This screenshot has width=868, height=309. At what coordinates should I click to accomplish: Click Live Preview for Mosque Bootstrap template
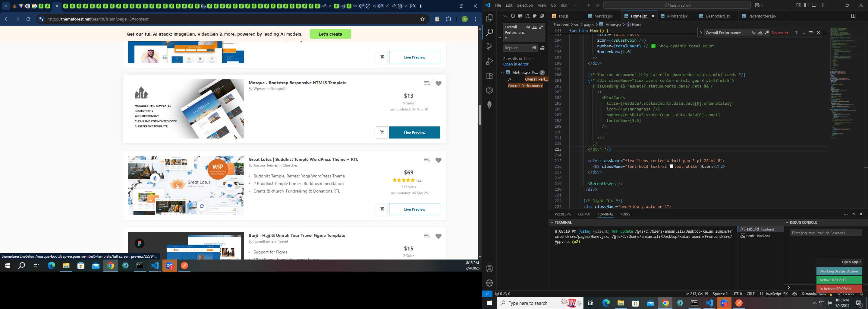414,132
